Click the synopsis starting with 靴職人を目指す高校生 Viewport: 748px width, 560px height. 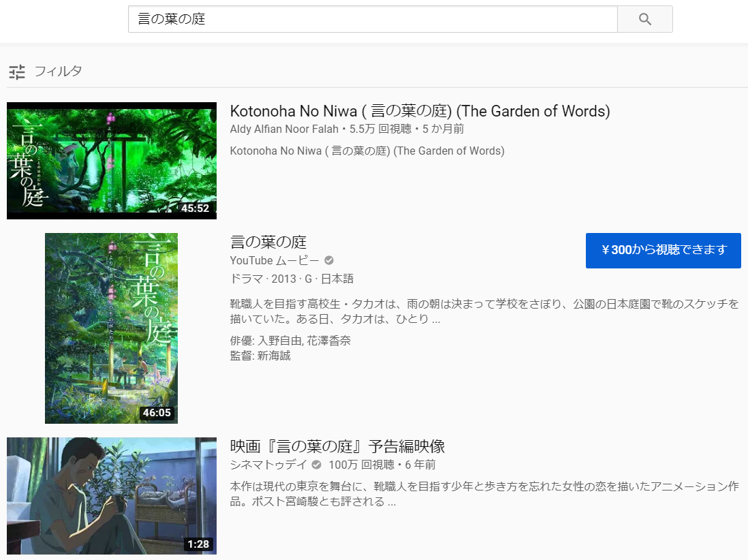pyautogui.click(x=484, y=311)
